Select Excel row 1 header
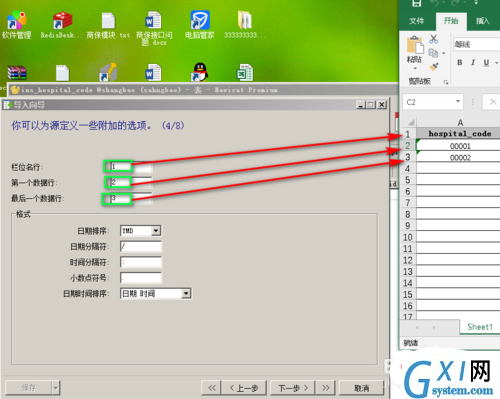The height and width of the screenshot is (399, 500). tap(408, 134)
